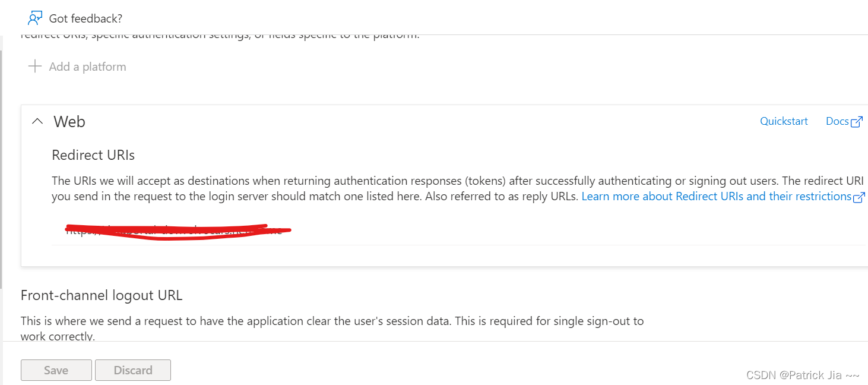Select the crossed-out redirect URI value
This screenshot has height=385, width=868.
click(172, 231)
